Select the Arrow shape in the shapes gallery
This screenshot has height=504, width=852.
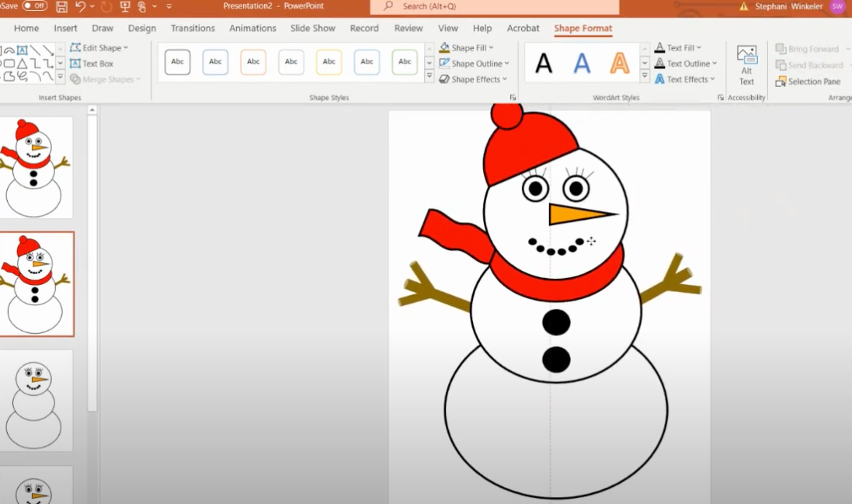pyautogui.click(x=48, y=49)
